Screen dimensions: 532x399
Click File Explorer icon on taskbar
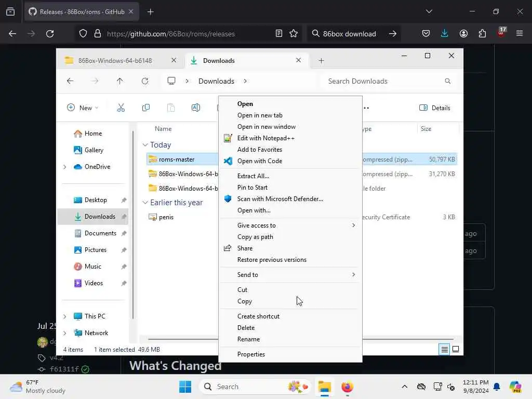click(324, 387)
